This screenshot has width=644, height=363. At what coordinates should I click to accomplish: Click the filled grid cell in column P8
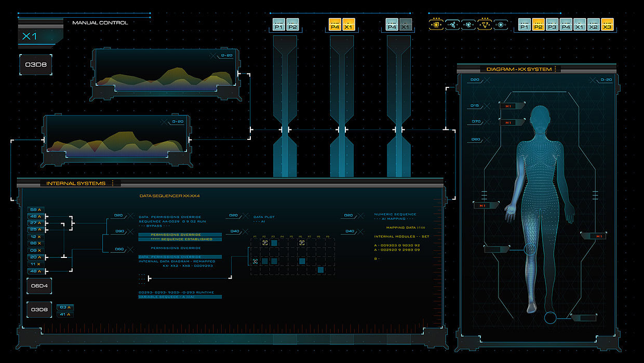click(x=320, y=270)
